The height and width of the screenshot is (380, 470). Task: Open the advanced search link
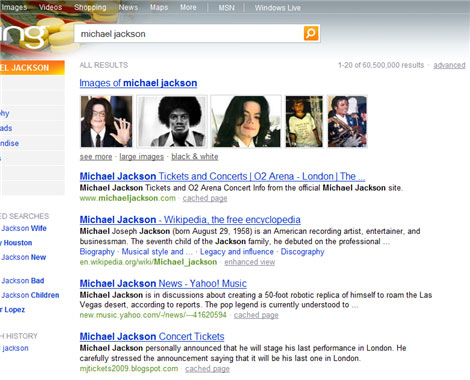click(449, 65)
